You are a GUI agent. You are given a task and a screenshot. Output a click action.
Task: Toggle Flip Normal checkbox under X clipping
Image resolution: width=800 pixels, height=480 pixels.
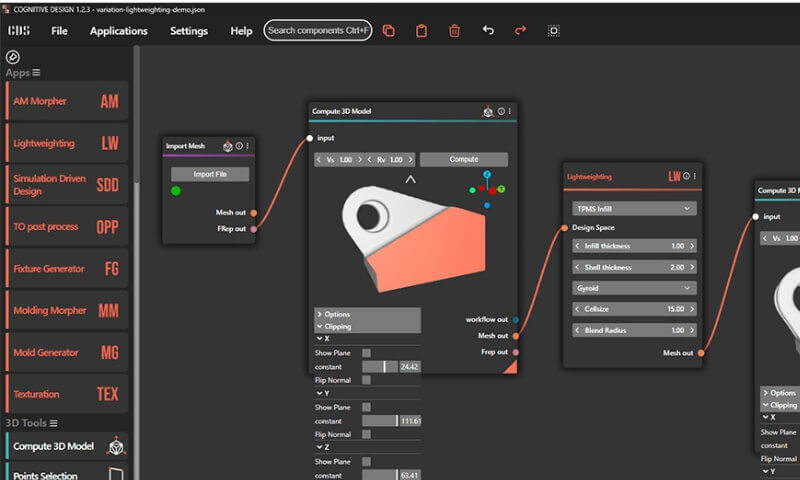click(366, 380)
